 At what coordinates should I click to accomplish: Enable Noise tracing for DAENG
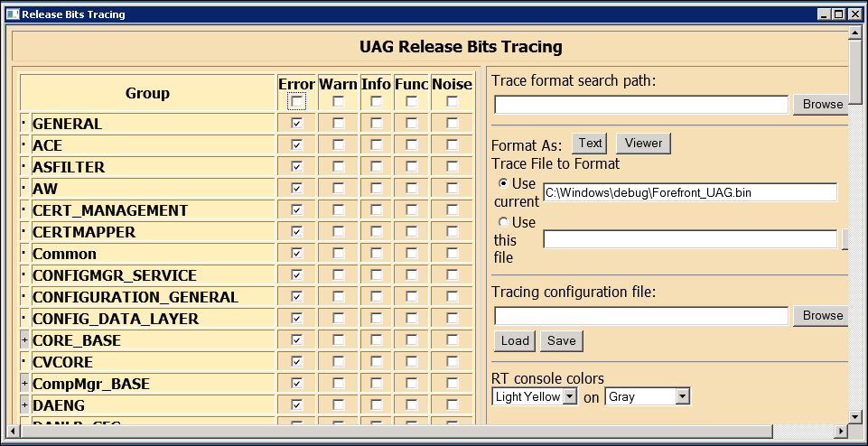click(453, 404)
